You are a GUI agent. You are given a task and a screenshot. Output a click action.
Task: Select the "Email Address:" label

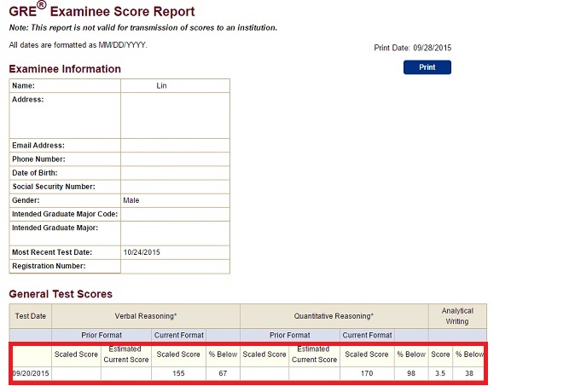(x=38, y=146)
